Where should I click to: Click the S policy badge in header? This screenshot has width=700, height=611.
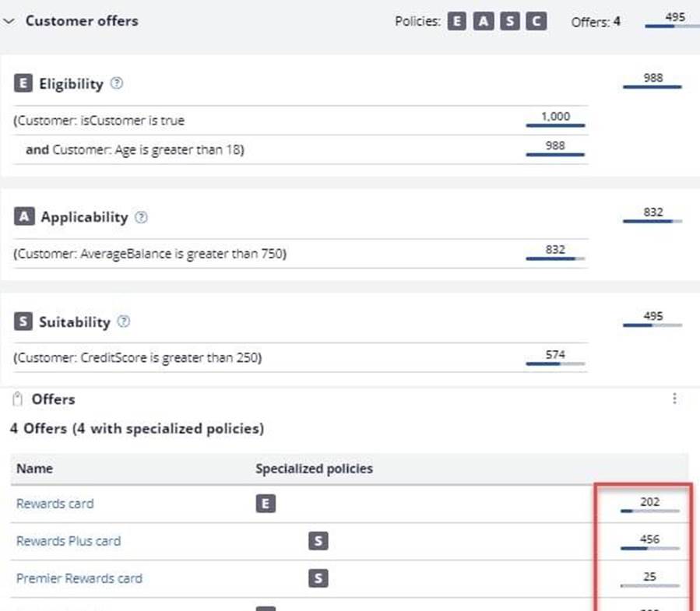(509, 22)
